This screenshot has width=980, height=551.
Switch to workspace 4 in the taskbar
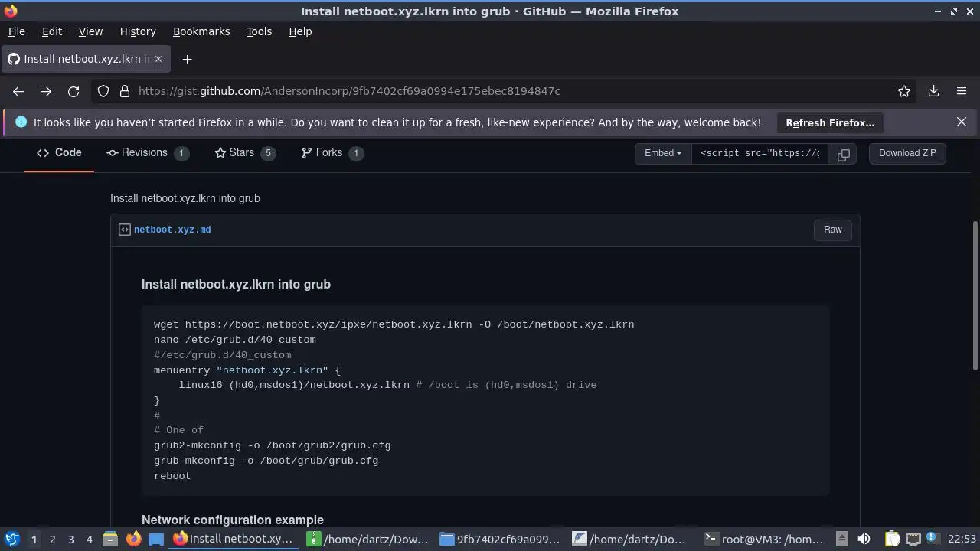coord(89,539)
